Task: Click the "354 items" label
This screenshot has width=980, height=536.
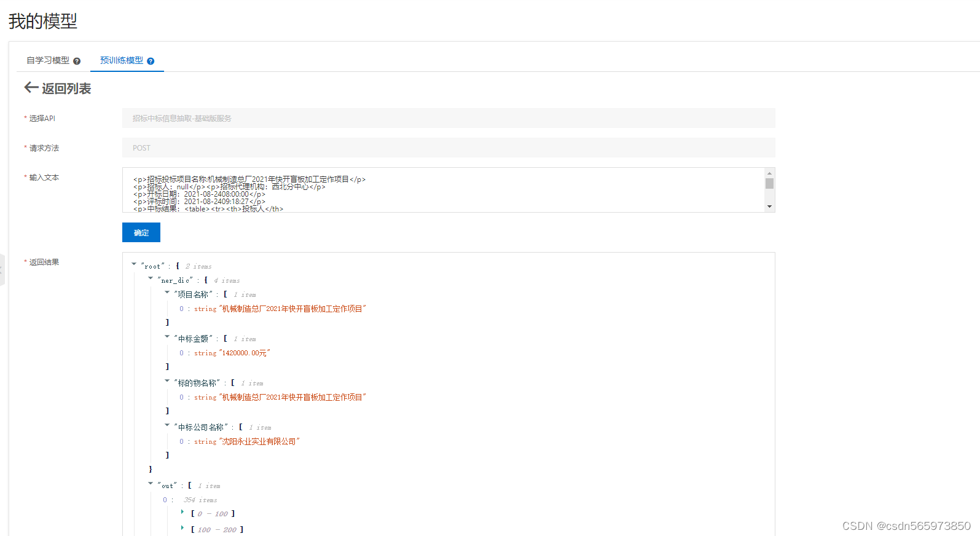Action: click(x=200, y=500)
